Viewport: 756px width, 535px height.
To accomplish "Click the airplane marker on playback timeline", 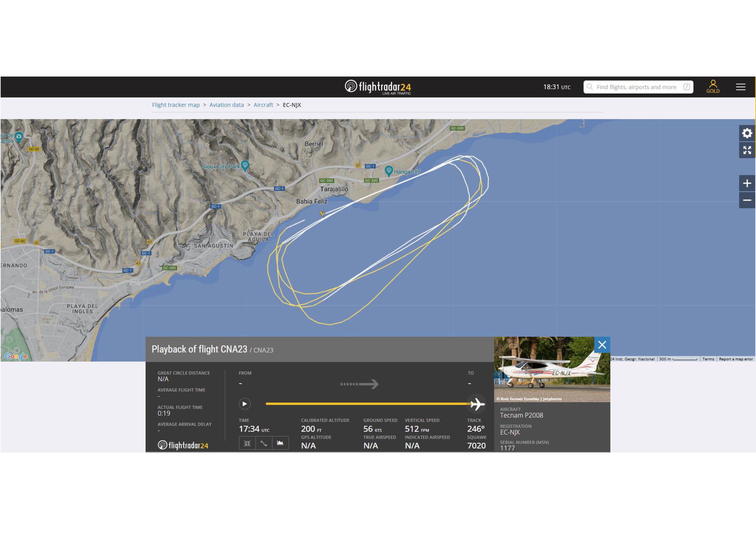I will coord(477,404).
